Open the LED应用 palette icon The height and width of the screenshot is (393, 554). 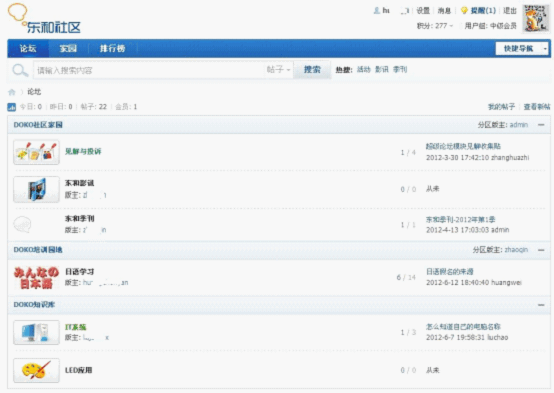pos(36,370)
